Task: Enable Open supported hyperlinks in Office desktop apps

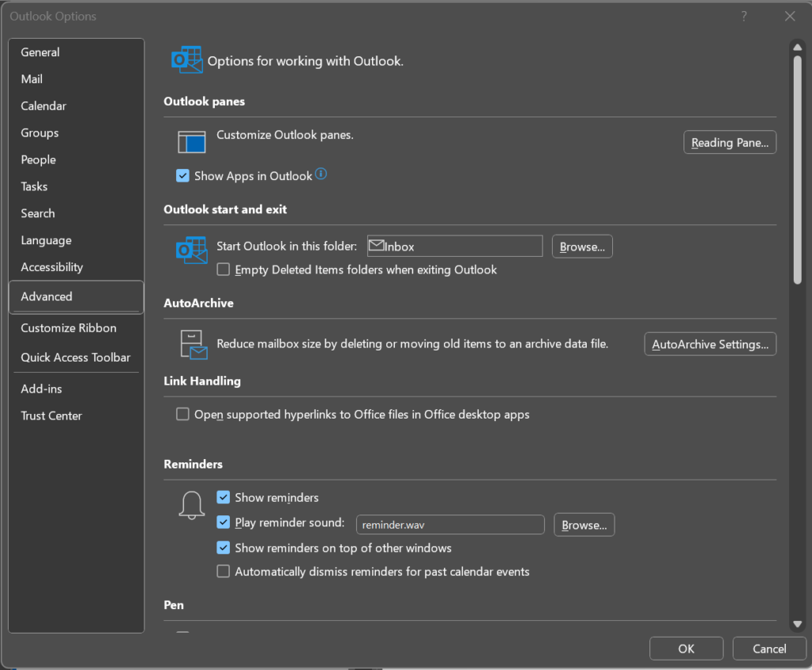Action: coord(183,414)
